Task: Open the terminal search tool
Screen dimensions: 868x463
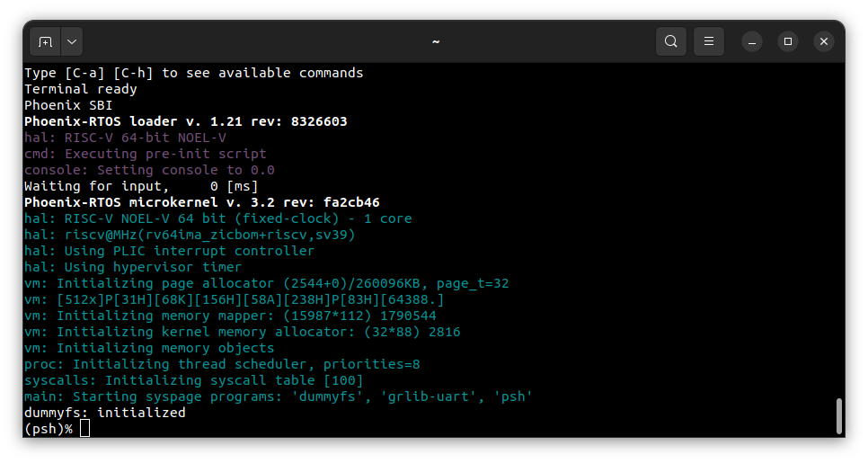Action: click(x=671, y=41)
